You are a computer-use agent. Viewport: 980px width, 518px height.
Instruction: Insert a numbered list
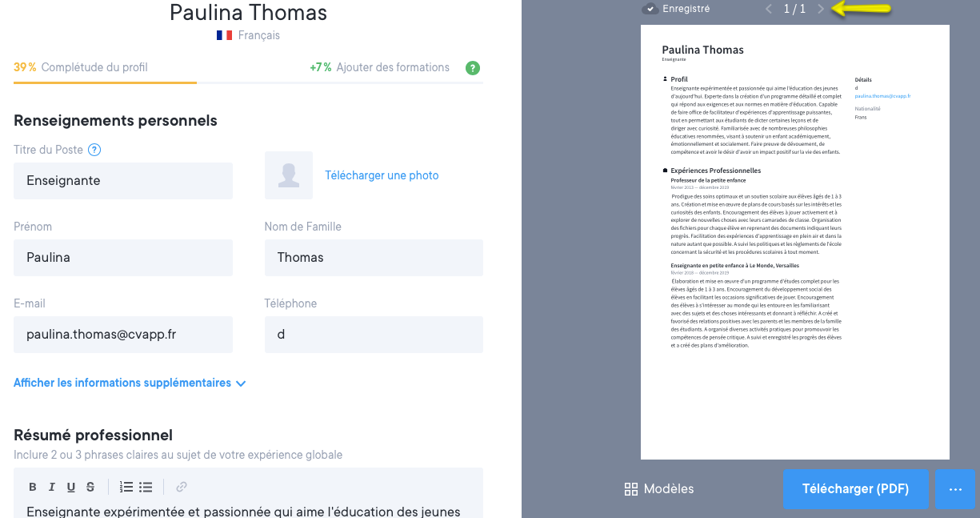(x=126, y=487)
